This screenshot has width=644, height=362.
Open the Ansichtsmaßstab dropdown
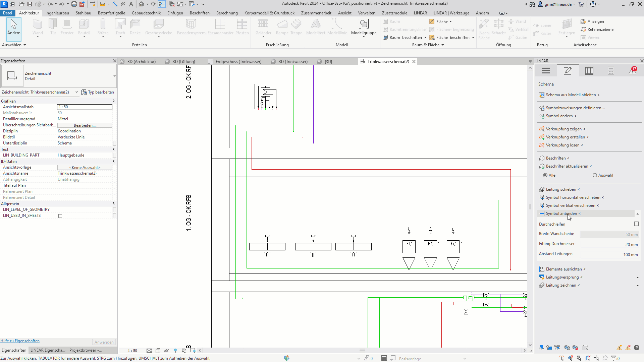click(85, 107)
